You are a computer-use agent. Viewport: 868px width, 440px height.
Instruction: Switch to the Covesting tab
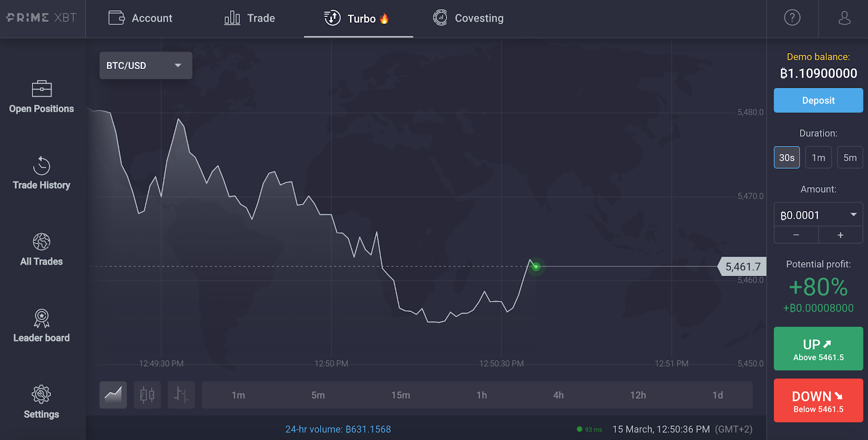click(x=468, y=18)
